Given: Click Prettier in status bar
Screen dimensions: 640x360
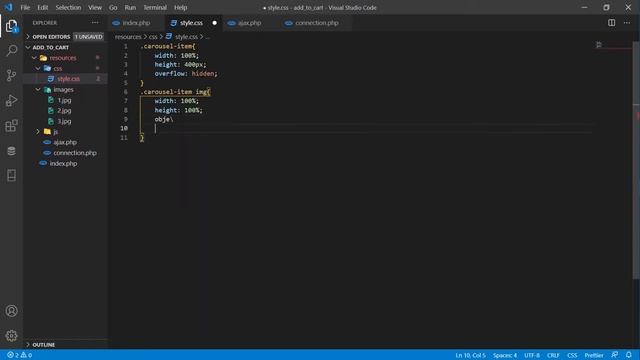Looking at the screenshot, I should point(594,355).
